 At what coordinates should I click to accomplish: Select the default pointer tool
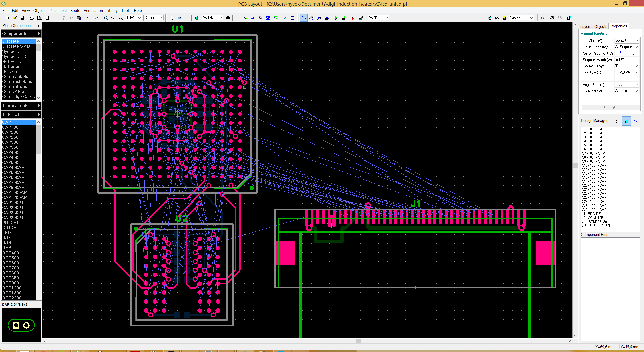click(172, 18)
